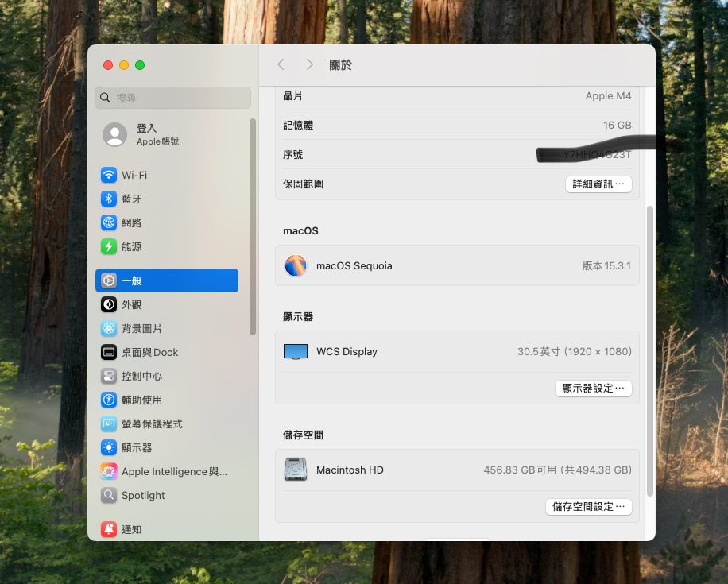The height and width of the screenshot is (584, 728).
Task: Click the 控制中心 switches icon
Action: (109, 376)
